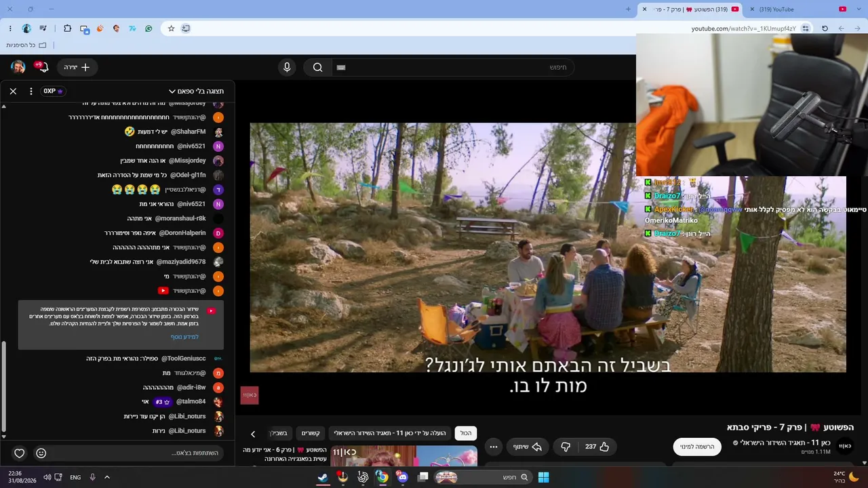
Task: Open the suggested video thumbnail 'פרק 6'
Action: [403, 455]
